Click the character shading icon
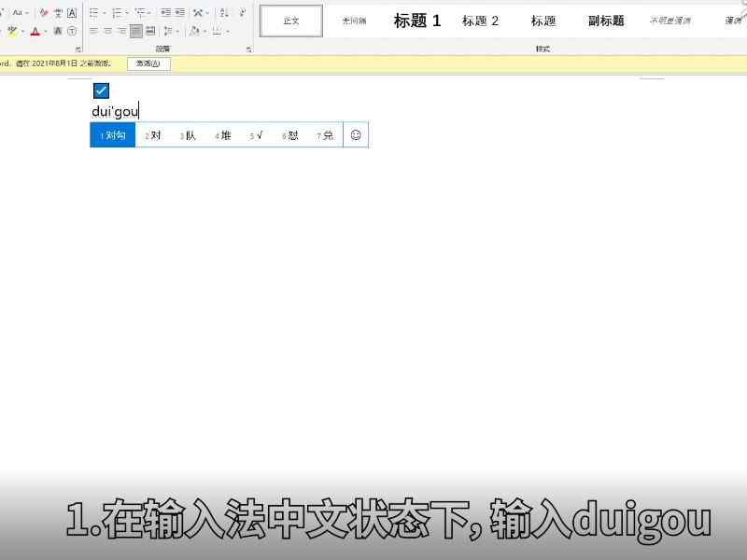The image size is (747, 560). [58, 32]
